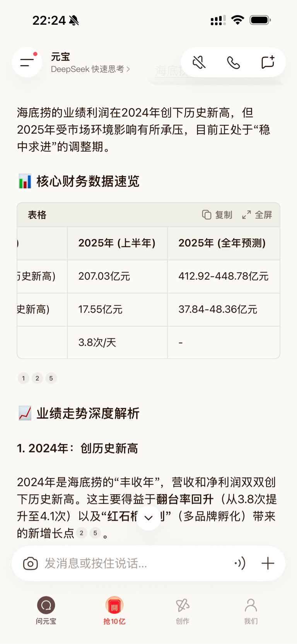Copy the table with 复制 button

217,215
